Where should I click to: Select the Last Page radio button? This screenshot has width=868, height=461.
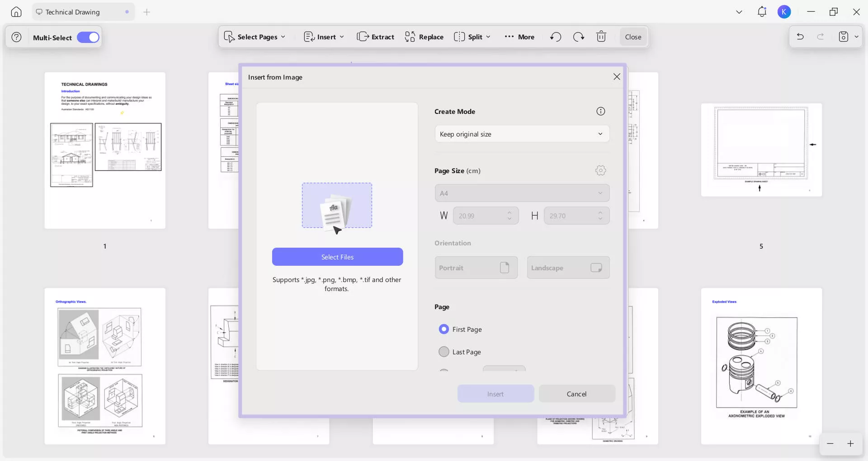point(444,352)
